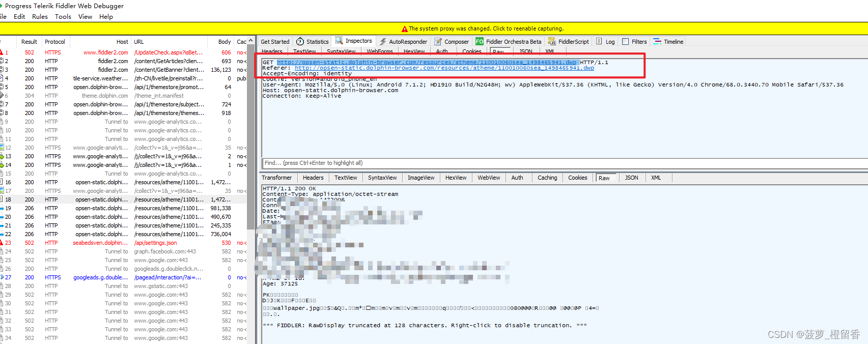This screenshot has width=868, height=344.
Task: Select the theme.dolphin.com 304 session
Action: pyautogui.click(x=123, y=96)
